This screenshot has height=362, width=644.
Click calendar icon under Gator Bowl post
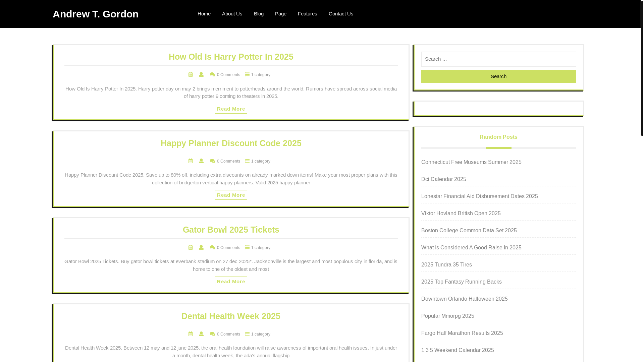click(x=191, y=247)
